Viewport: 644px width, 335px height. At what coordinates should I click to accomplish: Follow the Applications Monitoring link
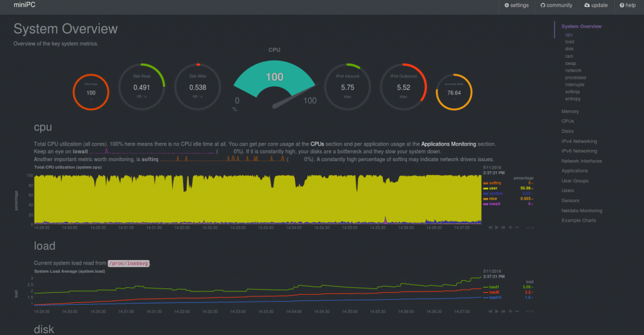point(448,144)
